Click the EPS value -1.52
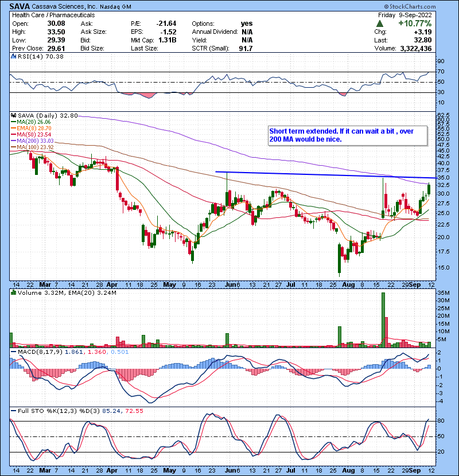 [168, 32]
